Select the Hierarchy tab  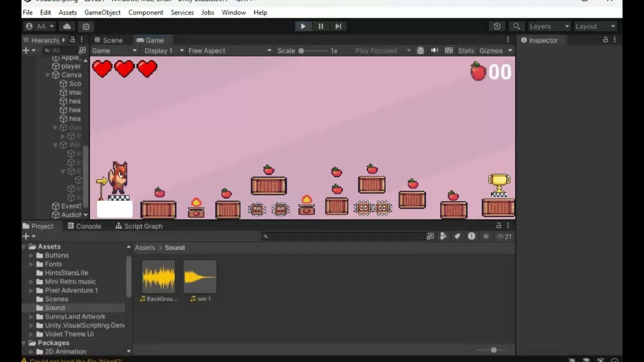point(41,40)
